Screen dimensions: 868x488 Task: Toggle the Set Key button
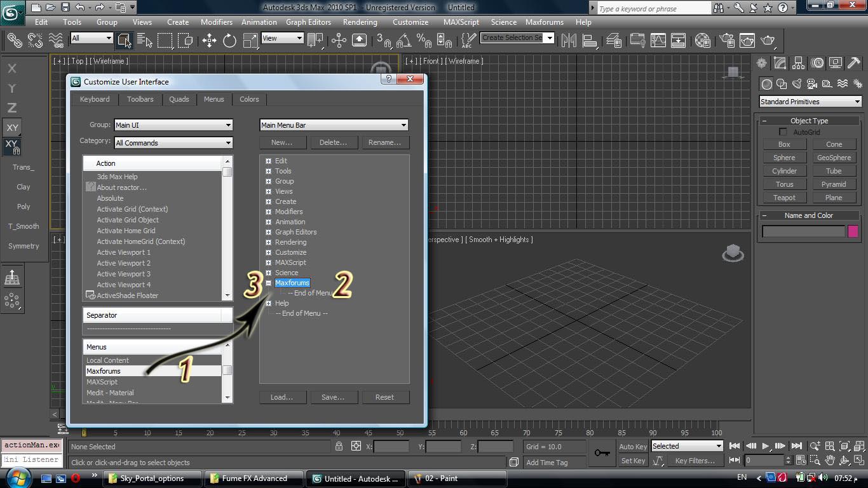(633, 461)
